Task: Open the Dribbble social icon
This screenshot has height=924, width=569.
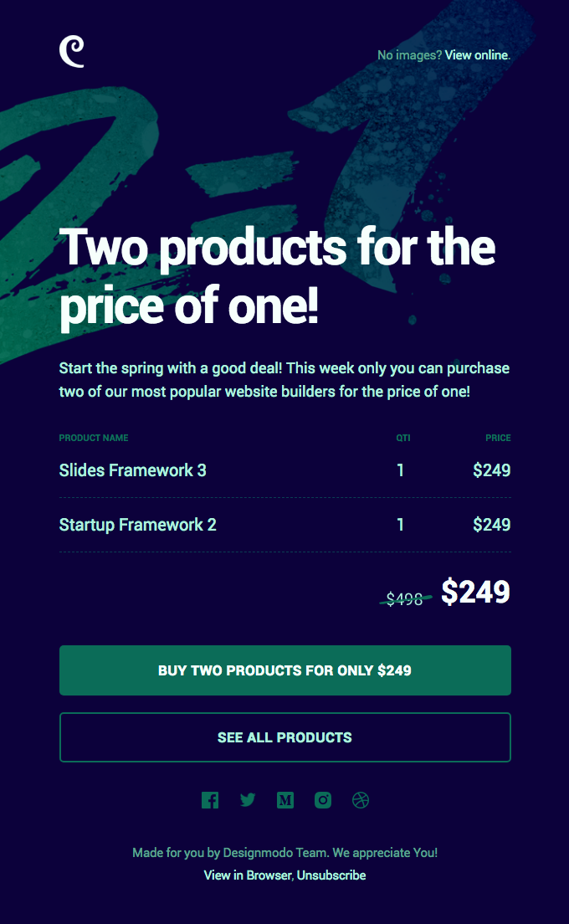Action: 360,800
